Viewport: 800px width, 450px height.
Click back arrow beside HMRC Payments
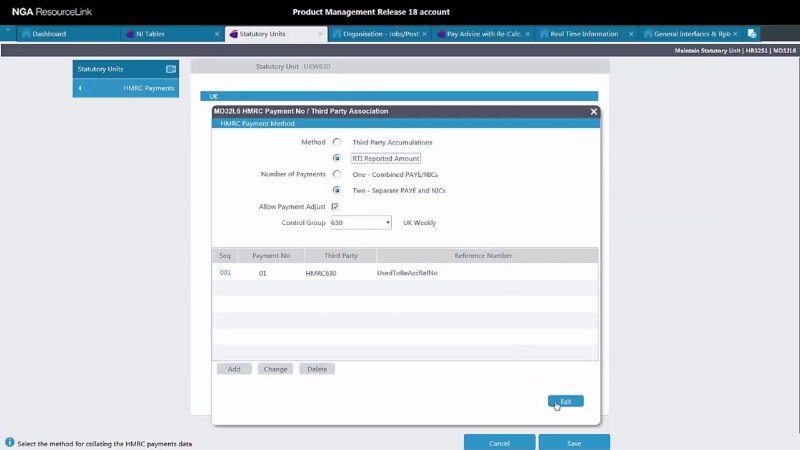point(80,88)
